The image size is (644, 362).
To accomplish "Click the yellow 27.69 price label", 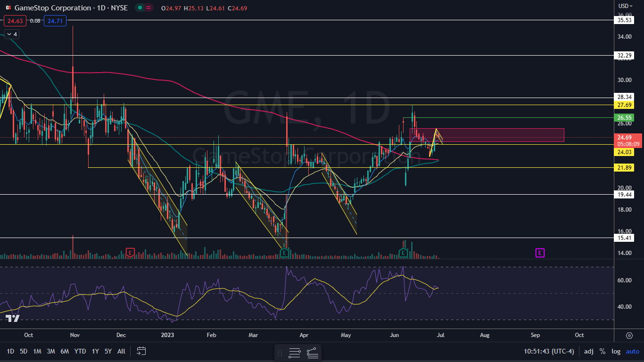I will [624, 105].
